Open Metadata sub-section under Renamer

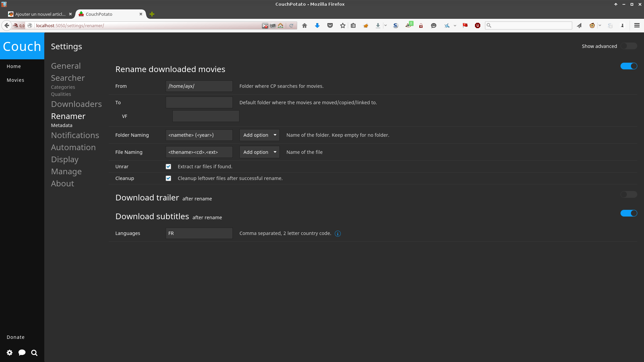point(62,125)
